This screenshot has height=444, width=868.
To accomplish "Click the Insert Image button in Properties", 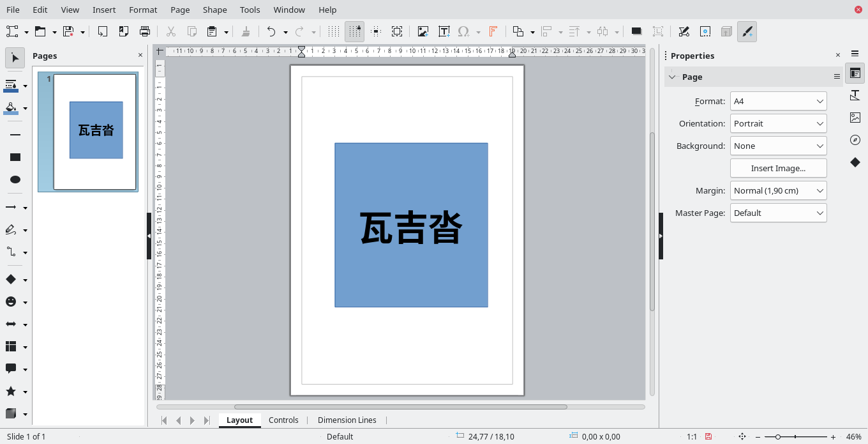I will (778, 168).
